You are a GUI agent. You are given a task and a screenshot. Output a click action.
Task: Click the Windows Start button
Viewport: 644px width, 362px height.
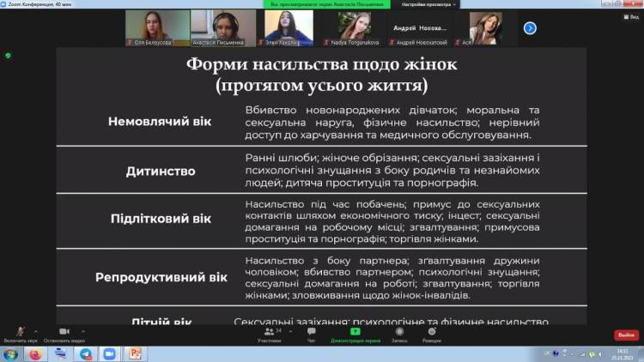[x=10, y=353]
